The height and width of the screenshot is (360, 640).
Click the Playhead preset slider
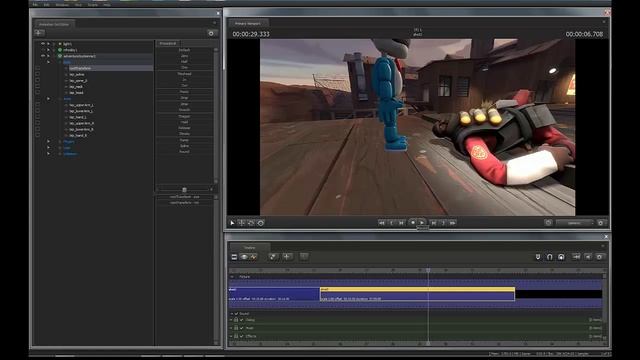tap(184, 74)
